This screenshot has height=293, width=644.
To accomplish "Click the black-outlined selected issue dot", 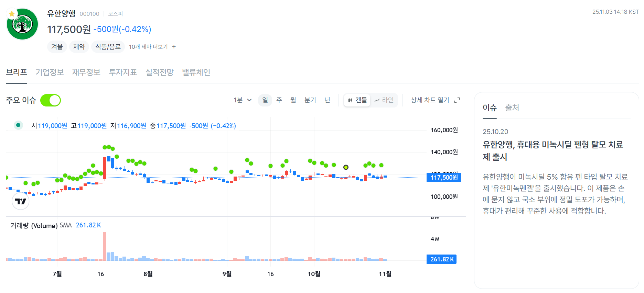I will (x=346, y=167).
